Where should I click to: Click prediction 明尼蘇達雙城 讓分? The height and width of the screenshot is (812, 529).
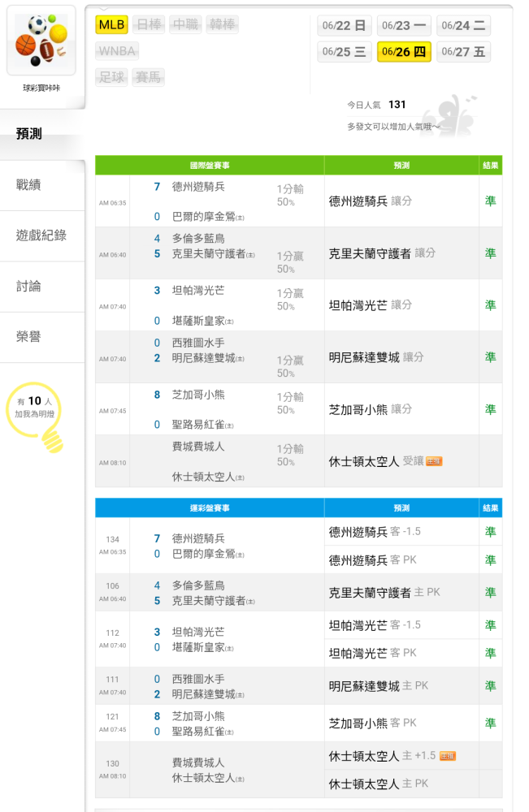point(376,357)
